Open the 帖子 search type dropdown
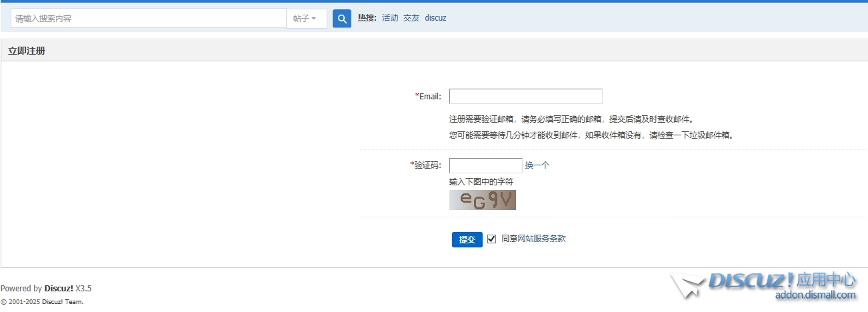This screenshot has width=868, height=312. pos(307,18)
